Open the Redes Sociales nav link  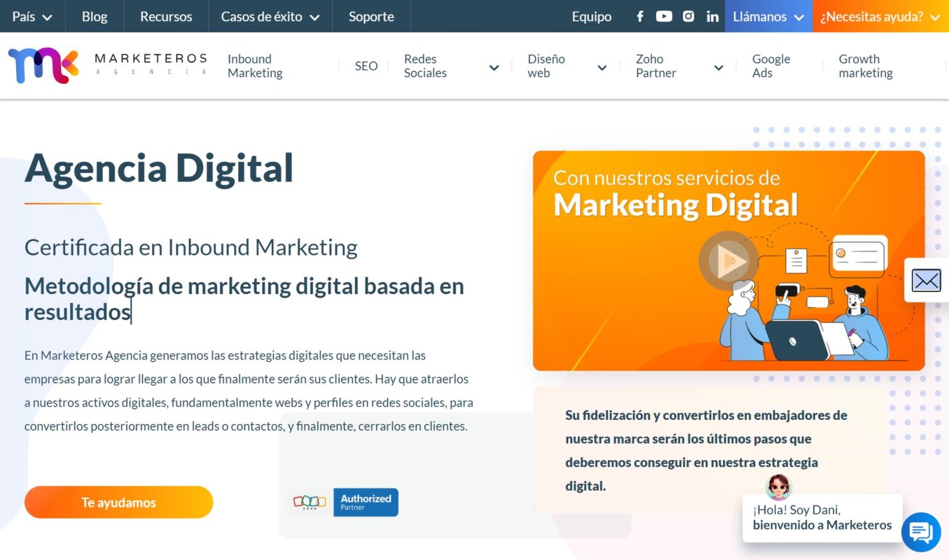coord(425,66)
